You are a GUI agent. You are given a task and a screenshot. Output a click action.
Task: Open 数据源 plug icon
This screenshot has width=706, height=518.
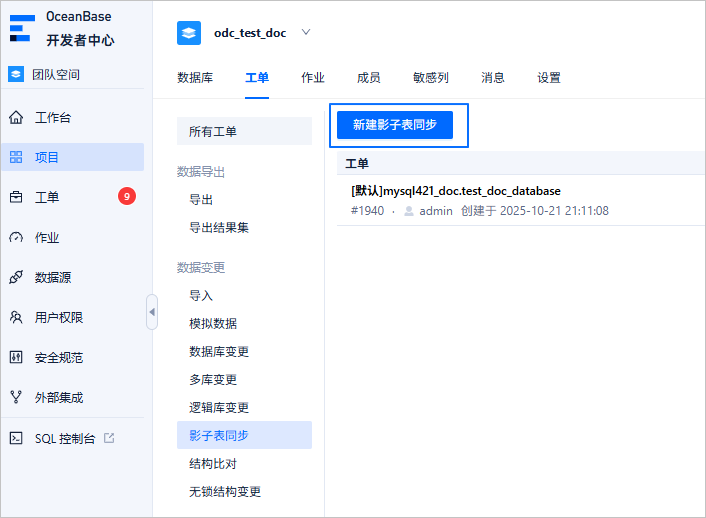coord(16,277)
